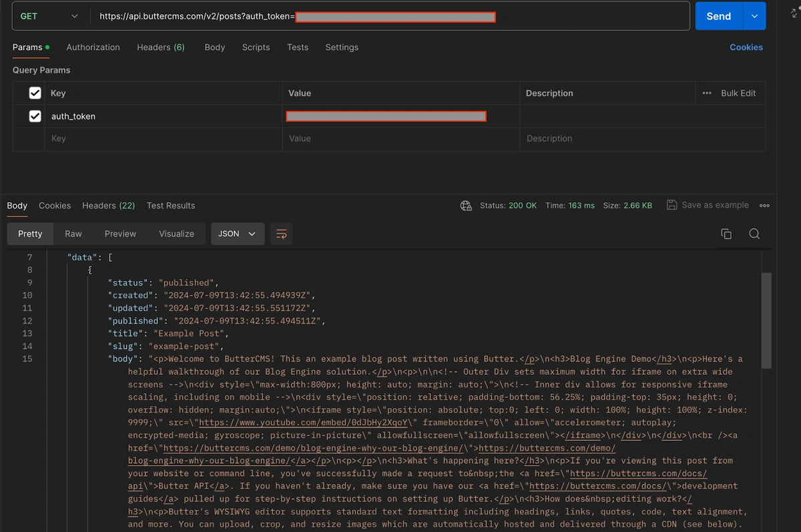The width and height of the screenshot is (801, 532).
Task: Select the response Body tab
Action: tap(17, 206)
